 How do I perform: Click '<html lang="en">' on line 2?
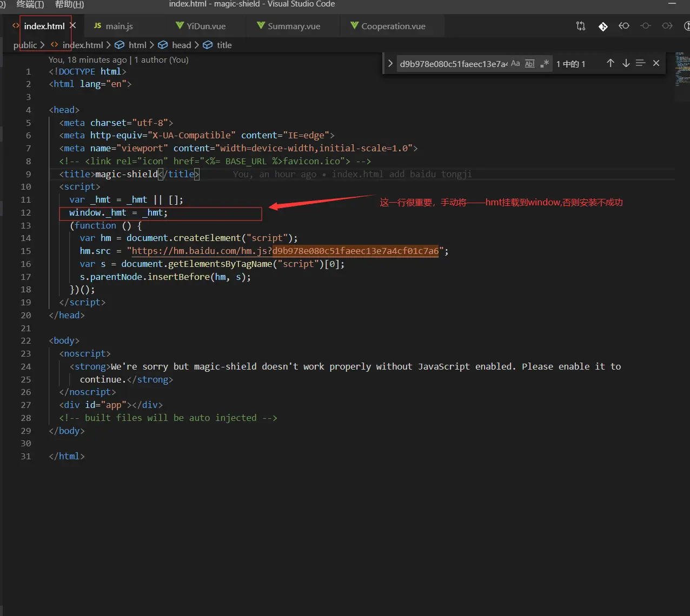click(90, 84)
